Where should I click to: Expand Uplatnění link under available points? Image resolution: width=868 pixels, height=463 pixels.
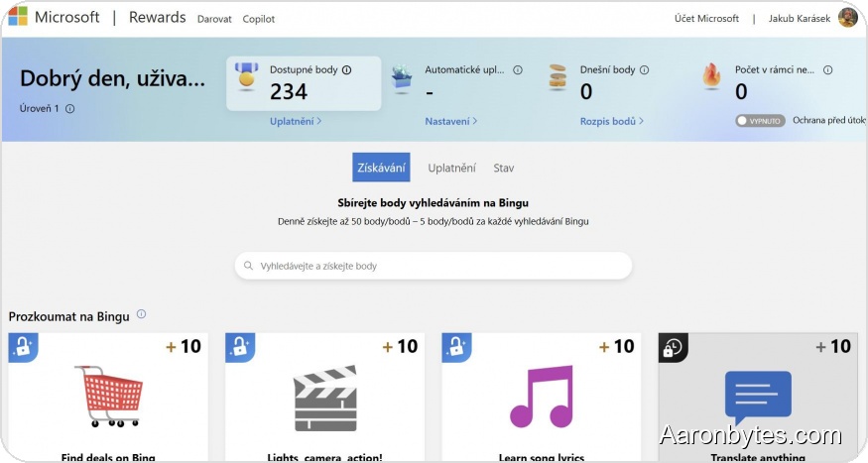[x=295, y=121]
